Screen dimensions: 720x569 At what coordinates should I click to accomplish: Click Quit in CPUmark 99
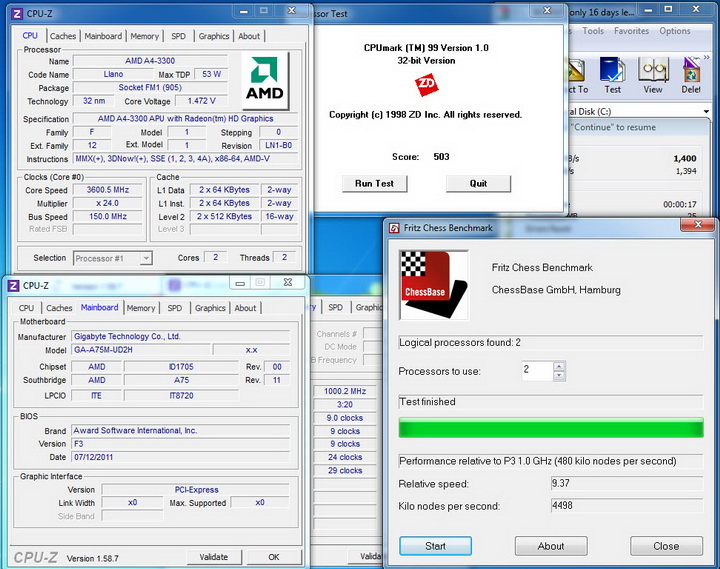pos(478,184)
